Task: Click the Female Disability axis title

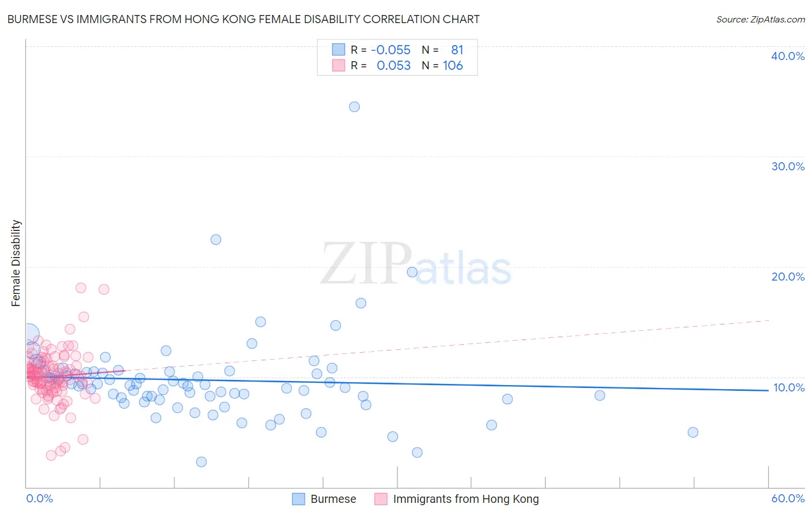Action: (16, 263)
